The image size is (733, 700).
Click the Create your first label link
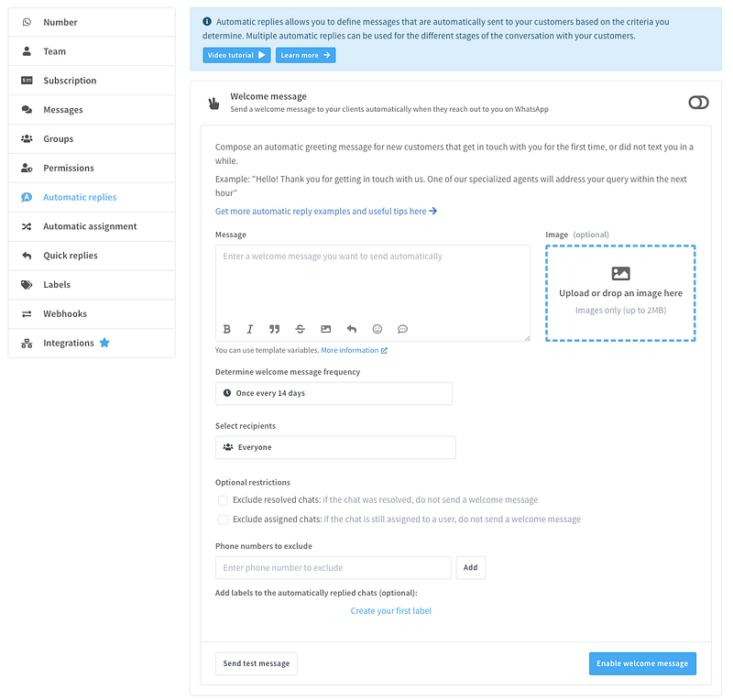tap(391, 611)
